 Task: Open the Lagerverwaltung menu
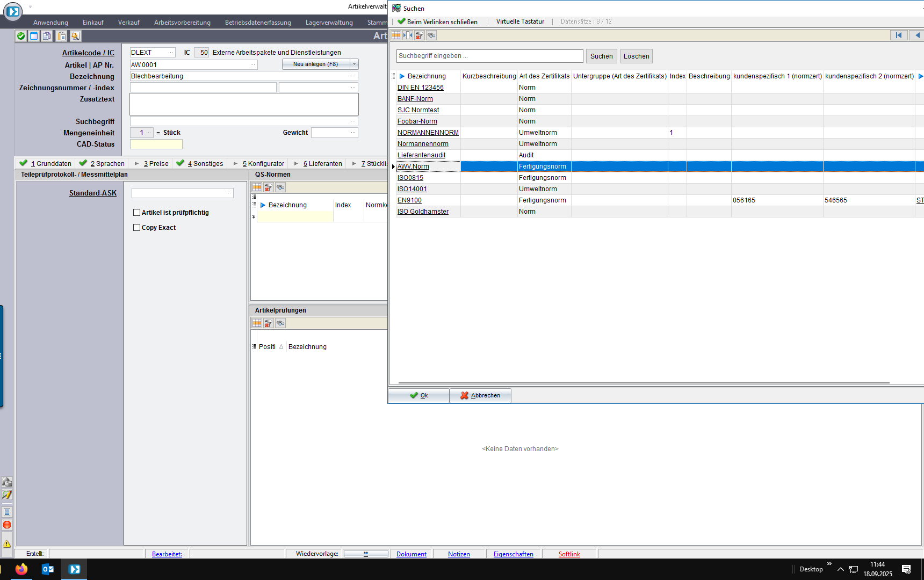click(329, 23)
